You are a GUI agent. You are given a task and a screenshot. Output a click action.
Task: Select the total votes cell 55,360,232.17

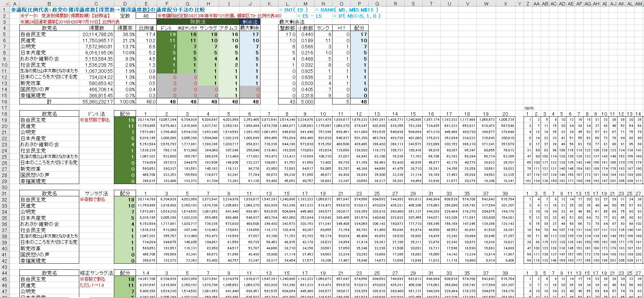click(97, 102)
